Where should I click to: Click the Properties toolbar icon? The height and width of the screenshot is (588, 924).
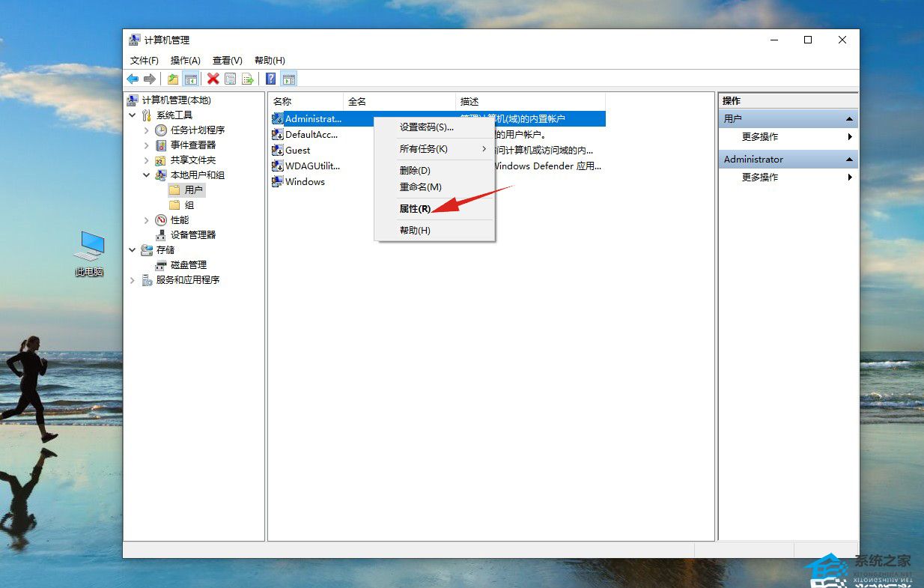point(231,79)
